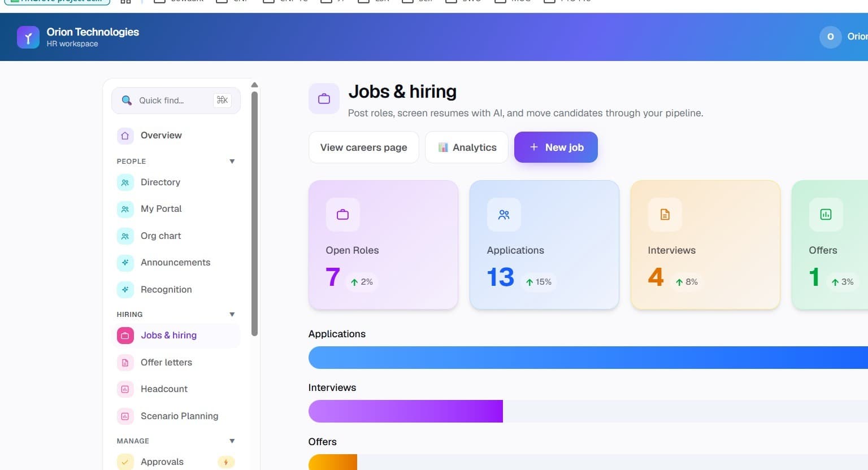868x470 pixels.
Task: Click the number 7 on Open Roles card
Action: 333,277
